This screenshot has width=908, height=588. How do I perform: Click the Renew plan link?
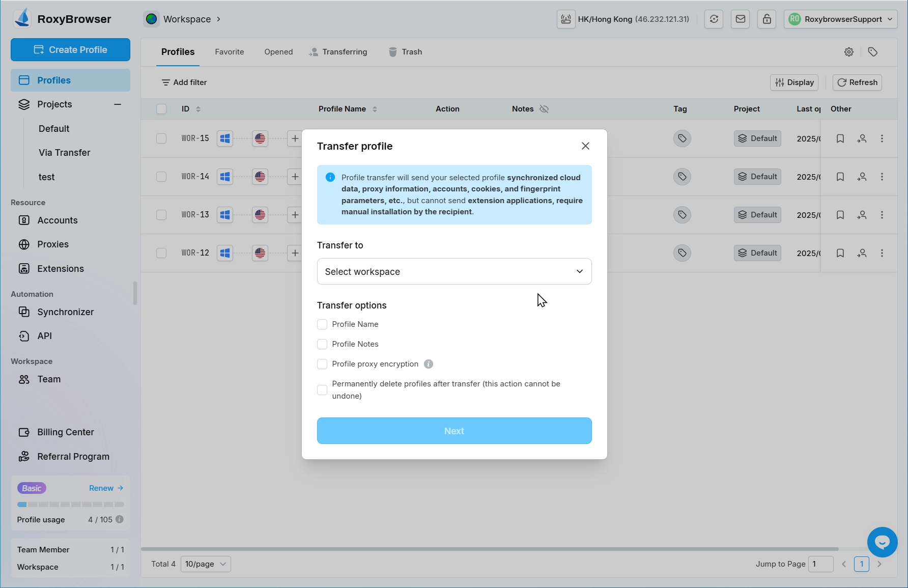pos(106,488)
